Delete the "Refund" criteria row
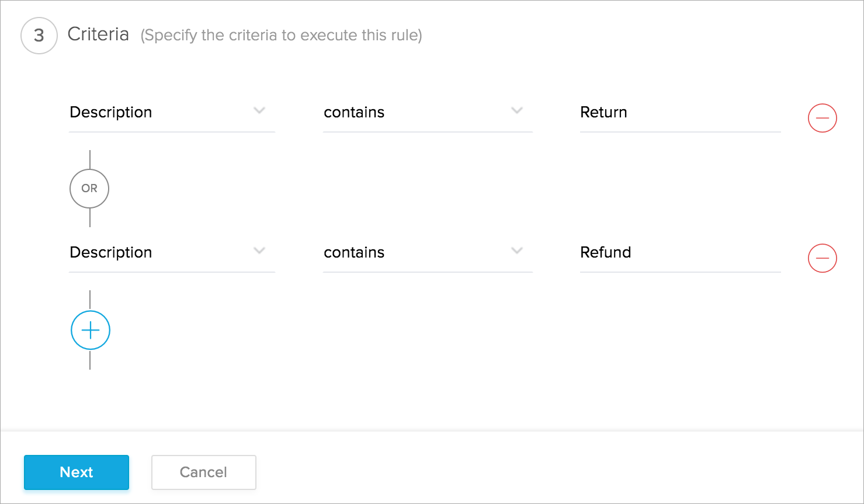The height and width of the screenshot is (504, 864). point(822,258)
